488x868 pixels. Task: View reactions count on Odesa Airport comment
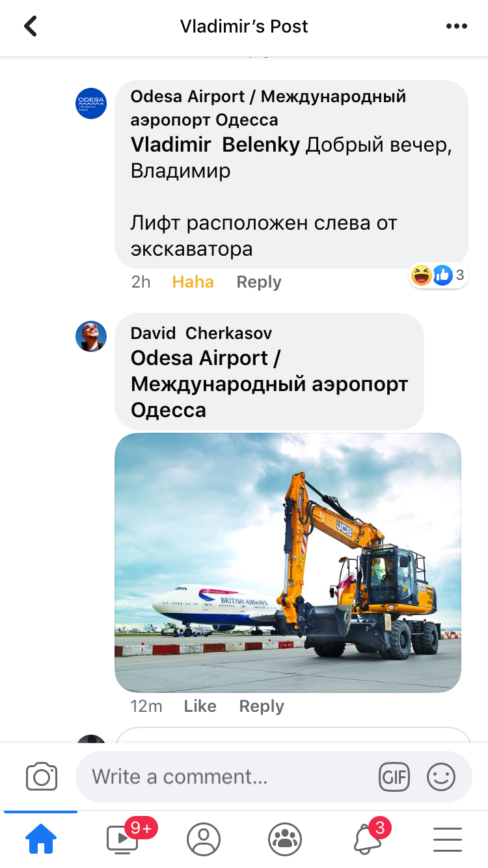point(439,275)
